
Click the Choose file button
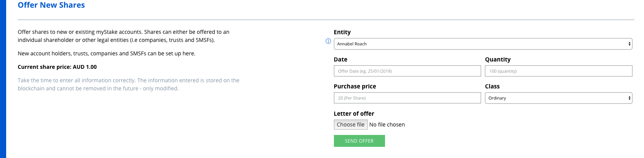tap(350, 125)
